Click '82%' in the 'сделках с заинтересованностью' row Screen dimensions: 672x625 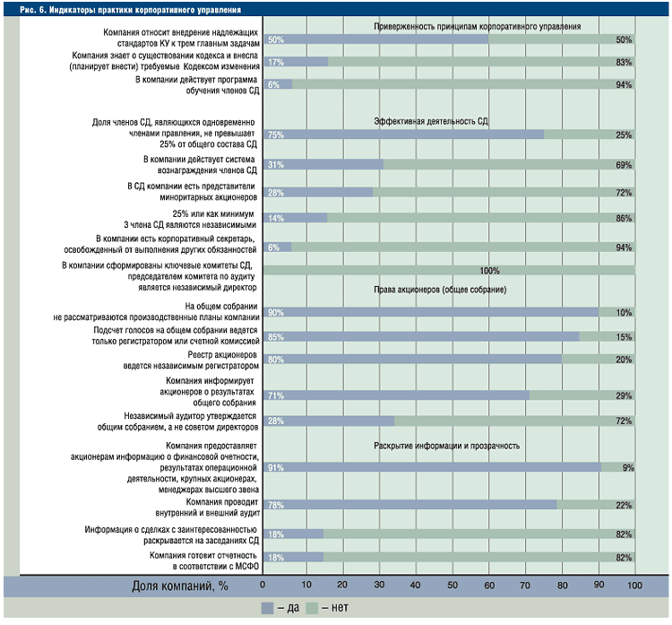tap(624, 534)
